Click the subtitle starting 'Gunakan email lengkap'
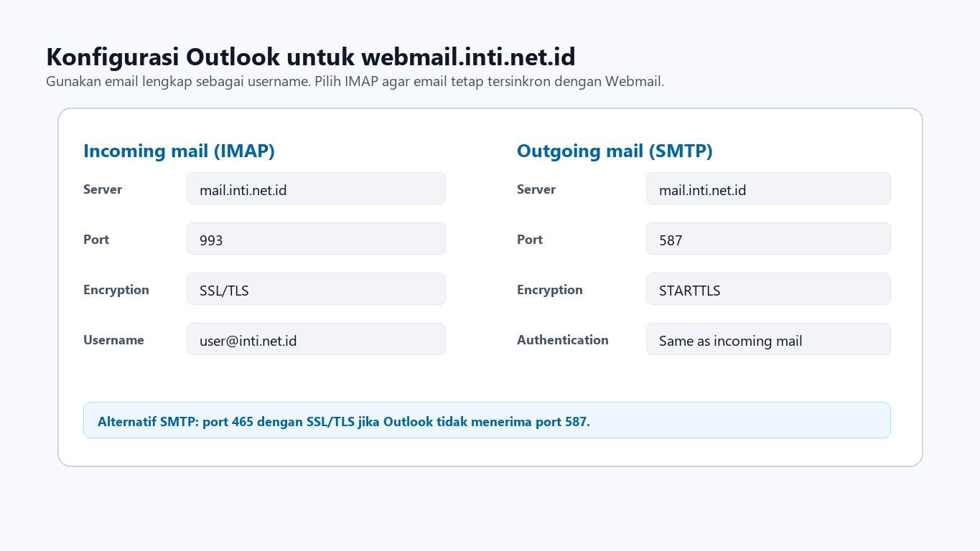 [x=355, y=81]
